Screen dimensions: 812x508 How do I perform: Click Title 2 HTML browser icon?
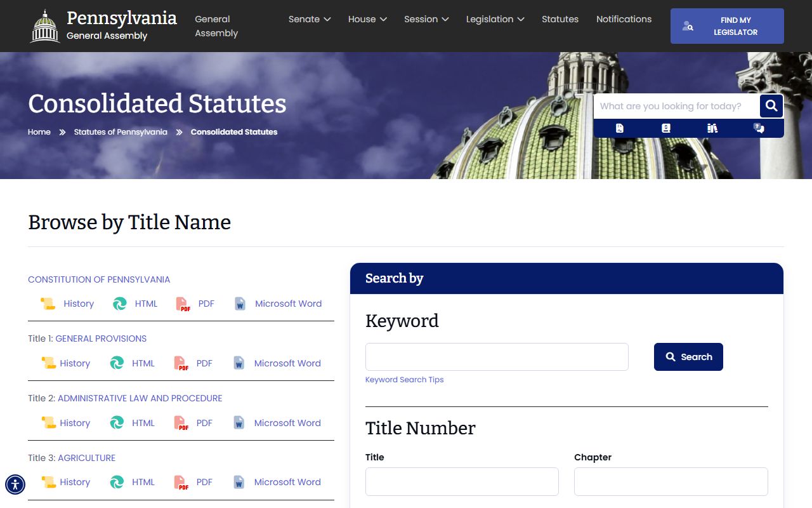coord(117,423)
